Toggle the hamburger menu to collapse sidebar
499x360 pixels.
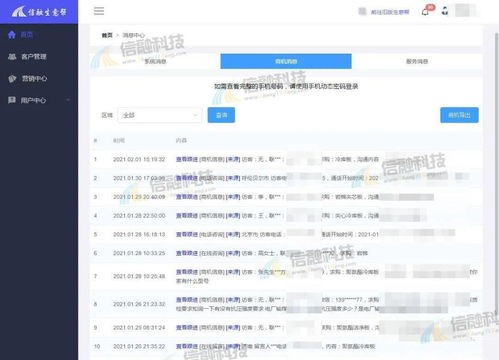[99, 11]
